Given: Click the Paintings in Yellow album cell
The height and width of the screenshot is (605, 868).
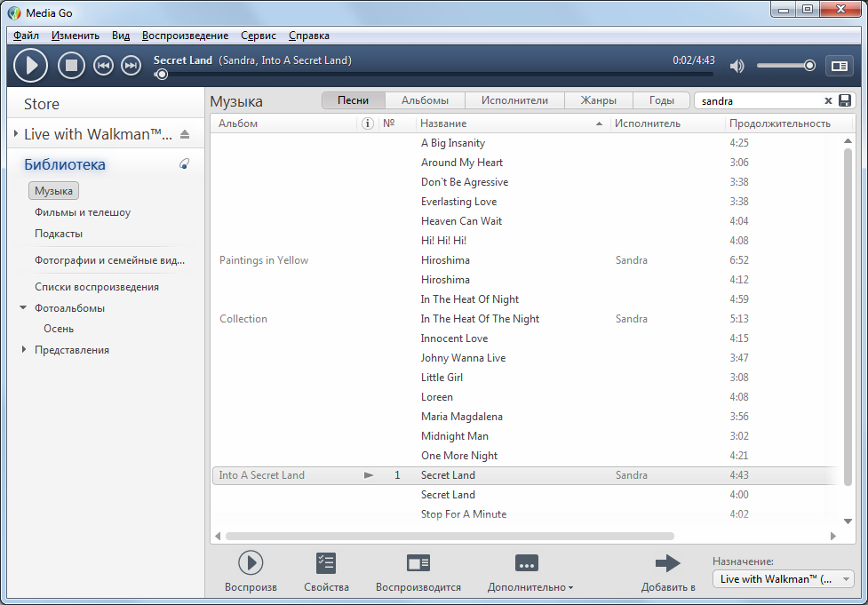Looking at the screenshot, I should [264, 260].
